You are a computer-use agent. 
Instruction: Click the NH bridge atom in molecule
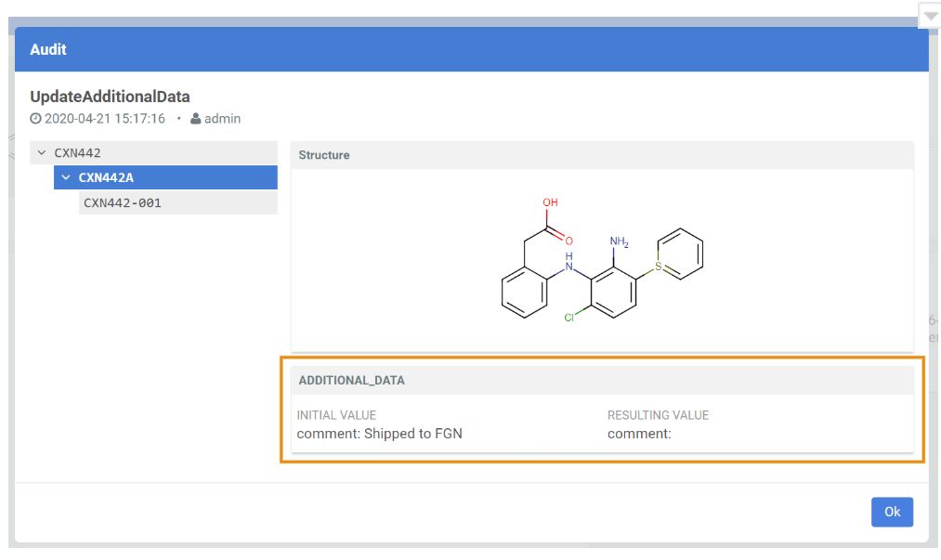[x=570, y=263]
